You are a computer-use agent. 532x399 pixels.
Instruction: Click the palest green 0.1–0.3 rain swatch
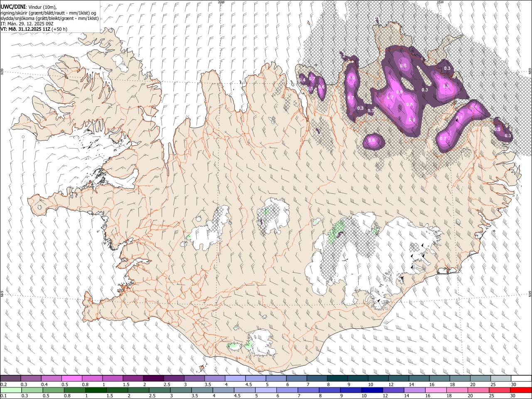(x=12, y=390)
